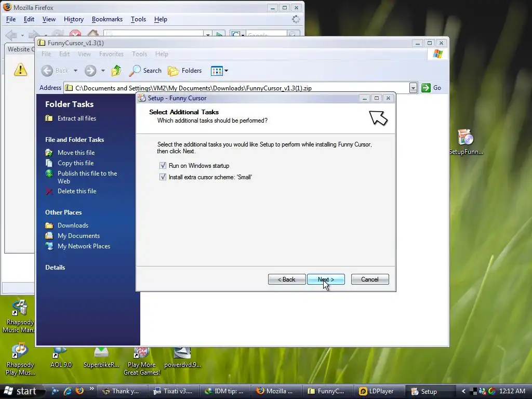Cancel the Funny Cursor setup

click(x=370, y=279)
